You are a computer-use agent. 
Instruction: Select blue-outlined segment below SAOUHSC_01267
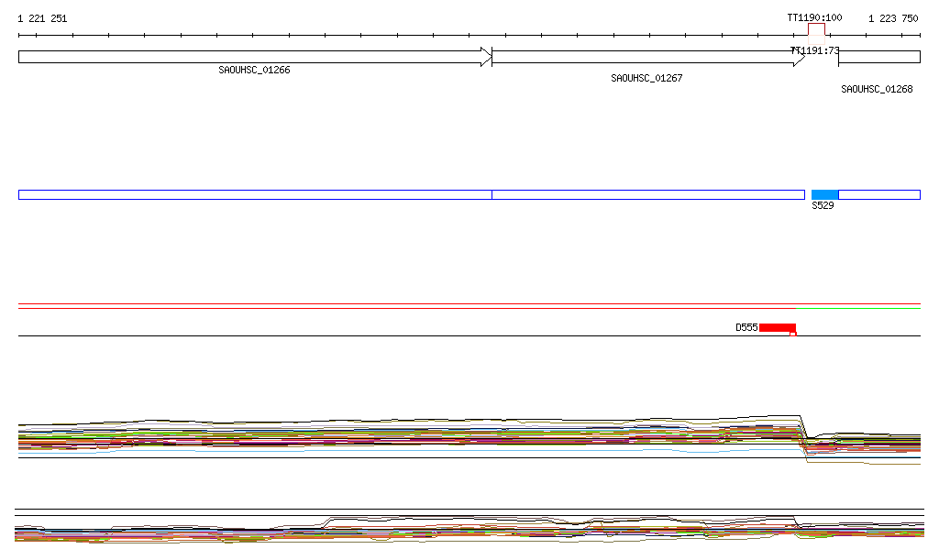click(647, 194)
